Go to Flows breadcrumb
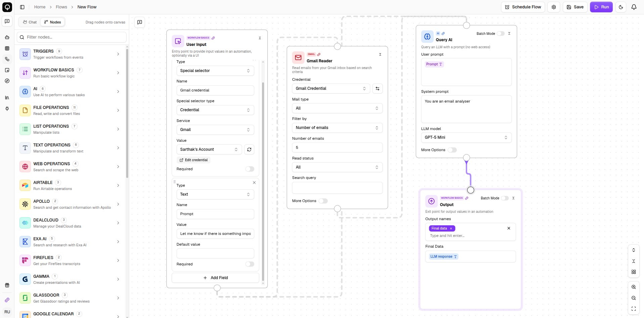Image resolution: width=644 pixels, height=318 pixels. [61, 7]
